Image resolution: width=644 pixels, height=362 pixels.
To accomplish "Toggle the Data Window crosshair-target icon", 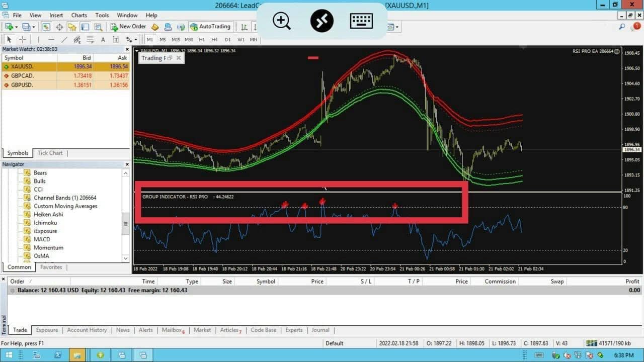I will pos(59,27).
